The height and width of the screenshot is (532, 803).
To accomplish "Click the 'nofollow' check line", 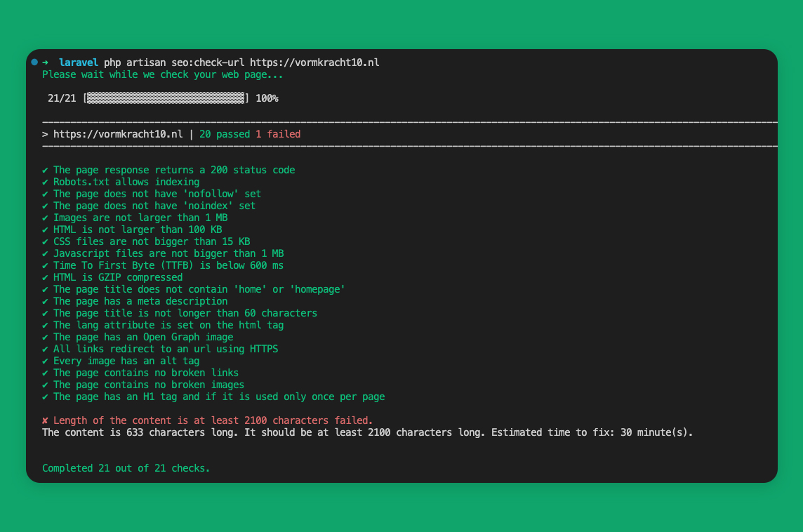I will (157, 194).
